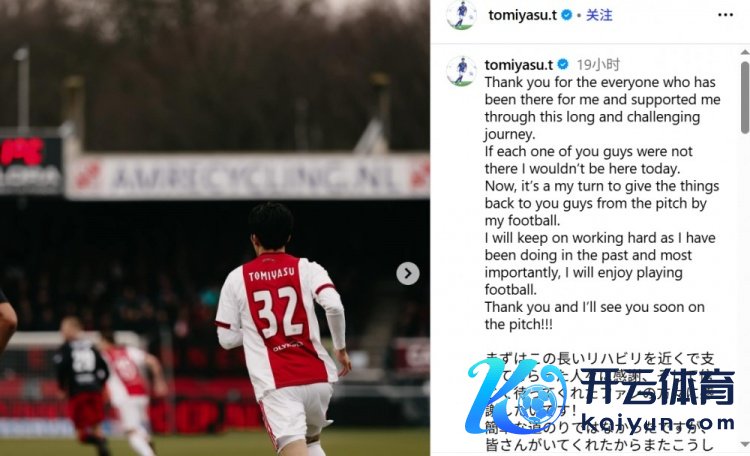The image size is (750, 456).
Task: Open the three-dot more options menu
Action: click(x=725, y=15)
